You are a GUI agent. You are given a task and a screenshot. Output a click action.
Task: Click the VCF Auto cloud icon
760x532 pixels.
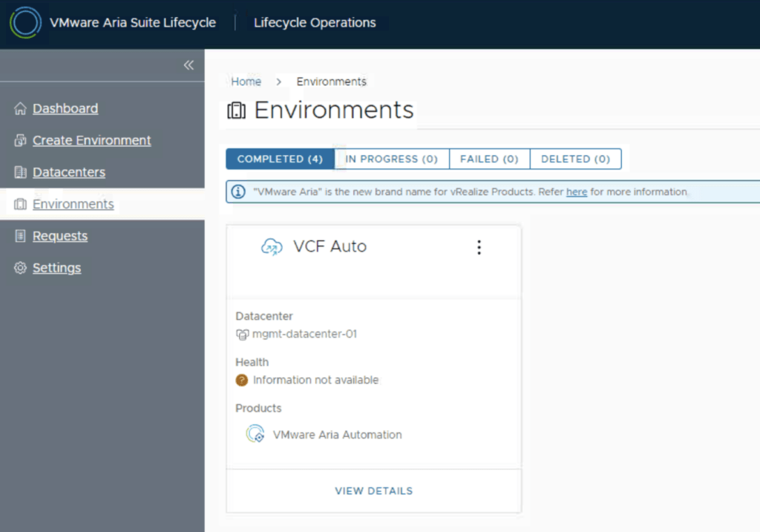272,247
